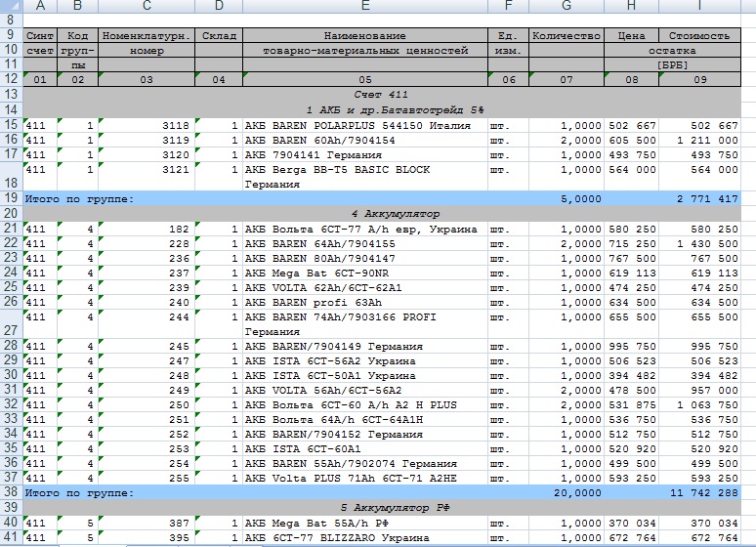Click cell 'АКБ Mega Bat 6CT-90NR'

click(x=364, y=274)
